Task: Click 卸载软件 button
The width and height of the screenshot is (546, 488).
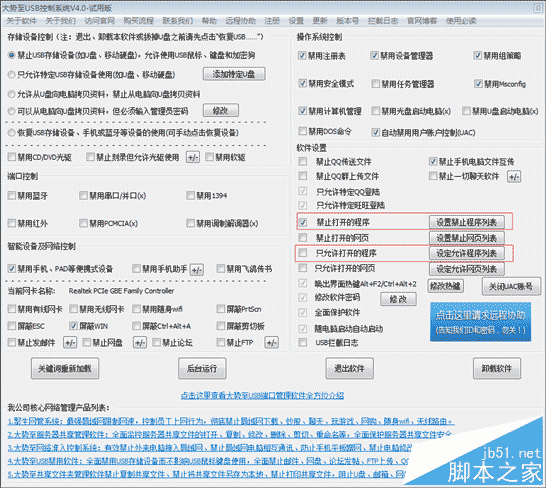Action: (x=497, y=368)
